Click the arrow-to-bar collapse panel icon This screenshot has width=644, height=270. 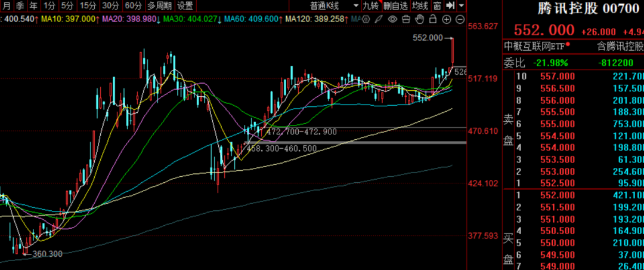(x=450, y=6)
